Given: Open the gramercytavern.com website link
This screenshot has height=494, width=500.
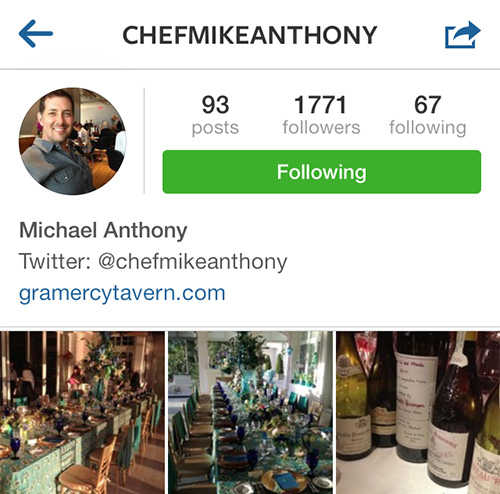Looking at the screenshot, I should click(x=122, y=294).
